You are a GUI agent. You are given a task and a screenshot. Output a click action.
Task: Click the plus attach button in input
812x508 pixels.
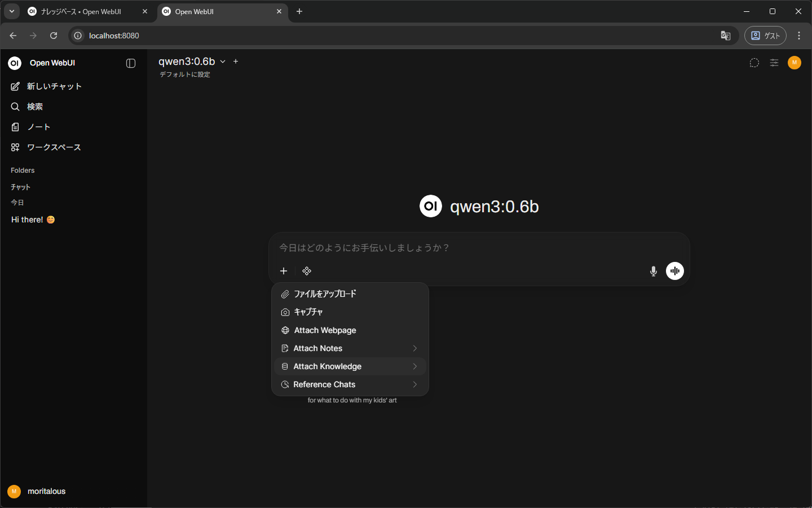point(284,271)
